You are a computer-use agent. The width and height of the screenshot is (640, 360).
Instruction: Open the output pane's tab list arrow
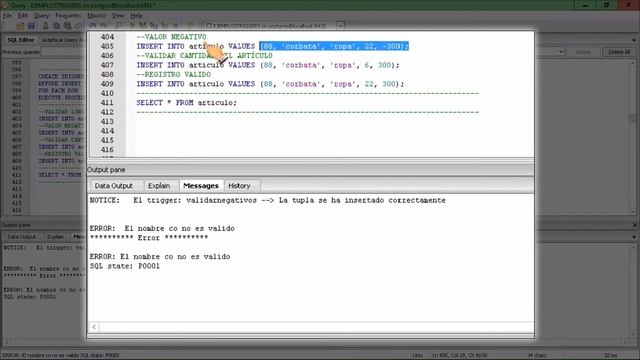[634, 237]
